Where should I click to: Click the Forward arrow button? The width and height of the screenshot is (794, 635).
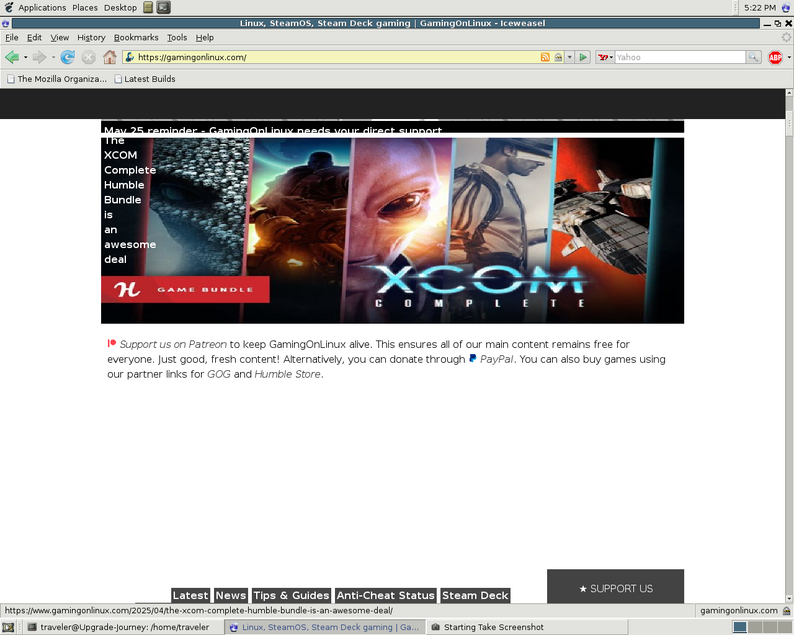[x=39, y=57]
